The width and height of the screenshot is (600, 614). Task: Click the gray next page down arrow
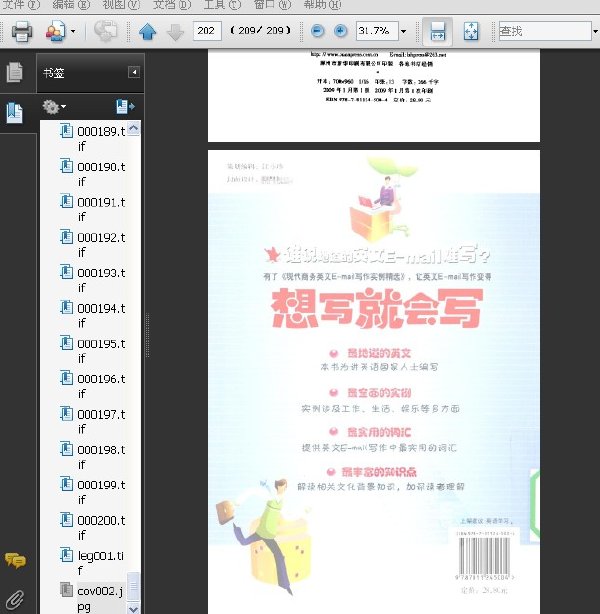(175, 32)
